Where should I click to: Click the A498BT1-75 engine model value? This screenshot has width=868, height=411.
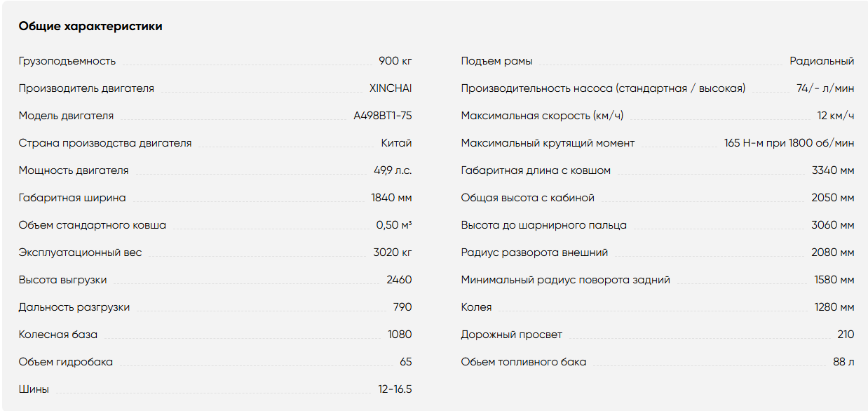(x=383, y=116)
